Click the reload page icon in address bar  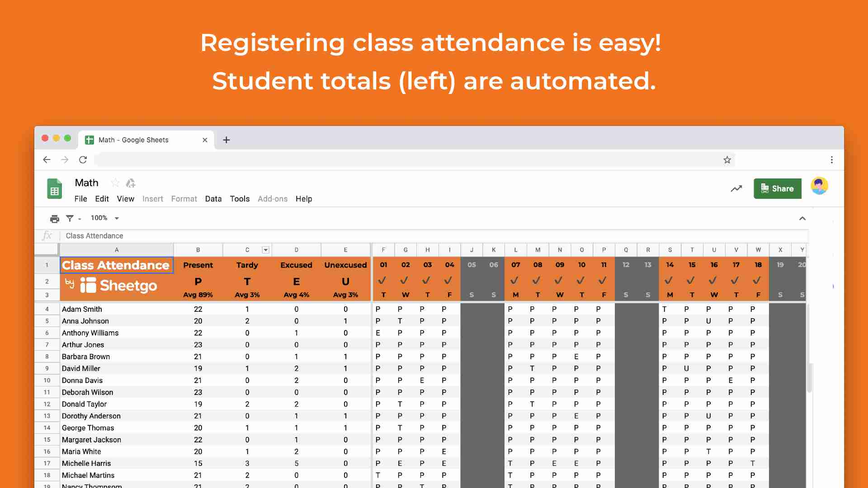[x=84, y=160]
